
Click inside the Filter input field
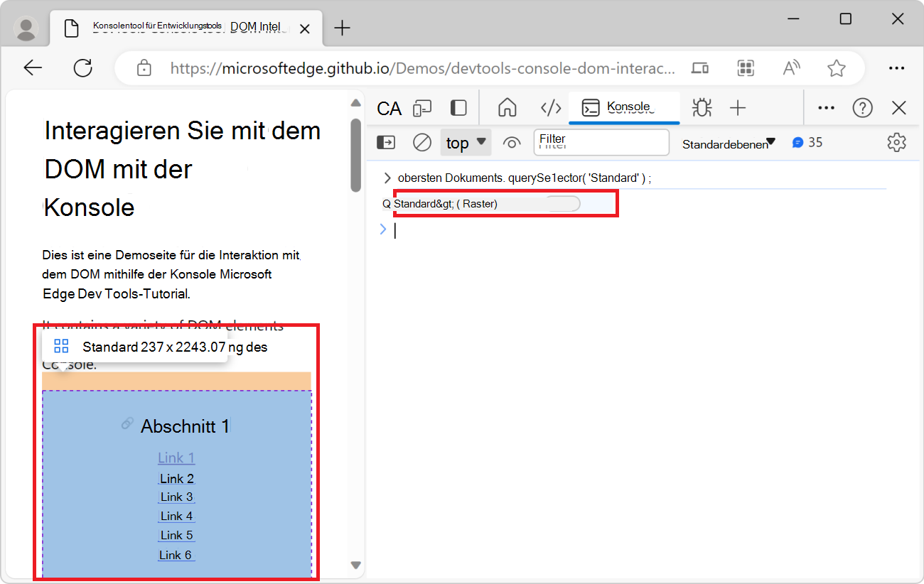[x=601, y=142]
